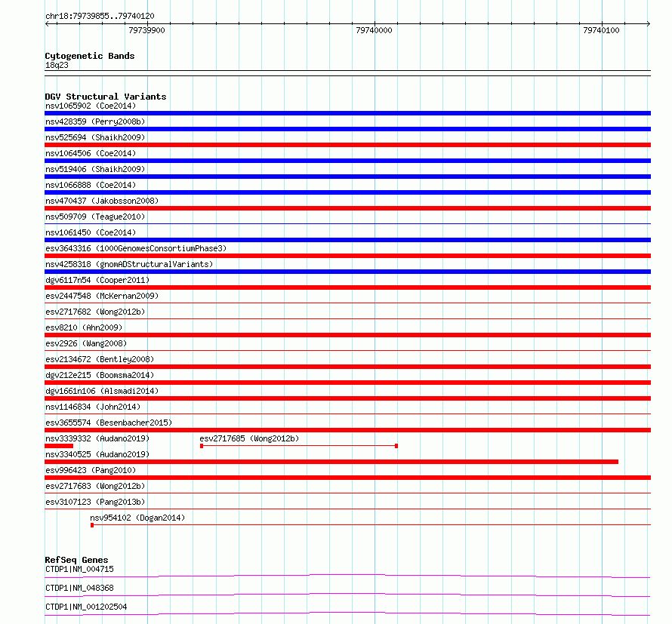Open the esv2447548 (McKernan2009) label
The image size is (672, 624).
[x=102, y=296]
